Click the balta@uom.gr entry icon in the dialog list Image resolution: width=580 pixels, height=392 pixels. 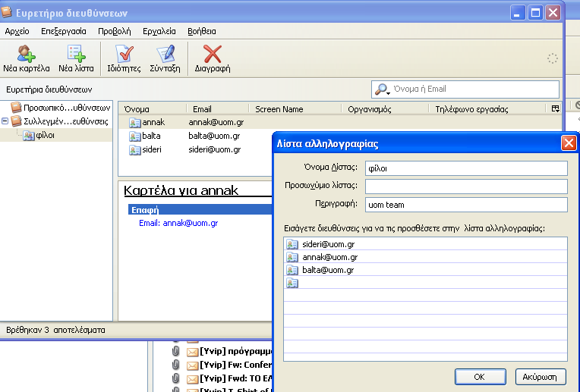292,270
